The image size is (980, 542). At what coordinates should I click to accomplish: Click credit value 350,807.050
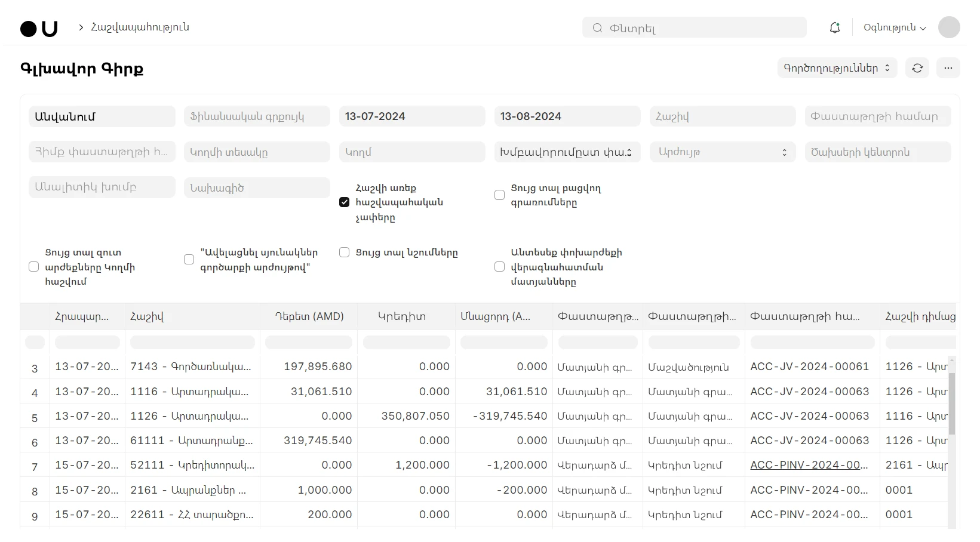[x=406, y=416]
